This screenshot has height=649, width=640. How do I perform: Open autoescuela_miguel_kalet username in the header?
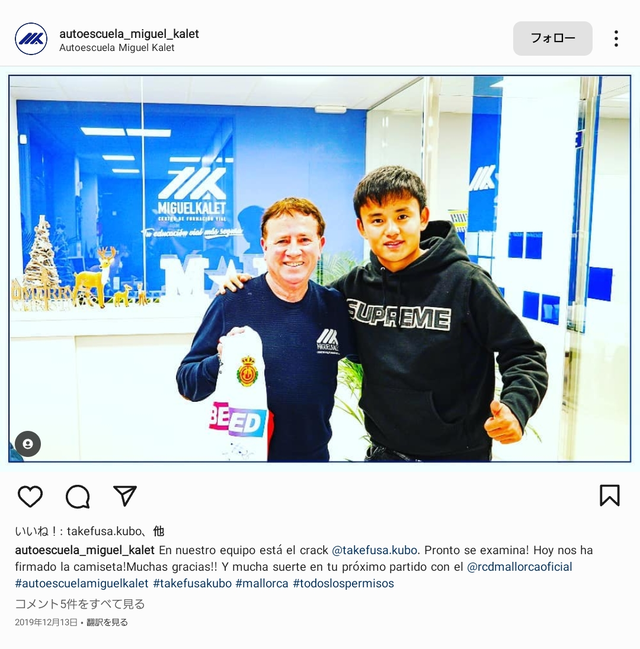(129, 34)
